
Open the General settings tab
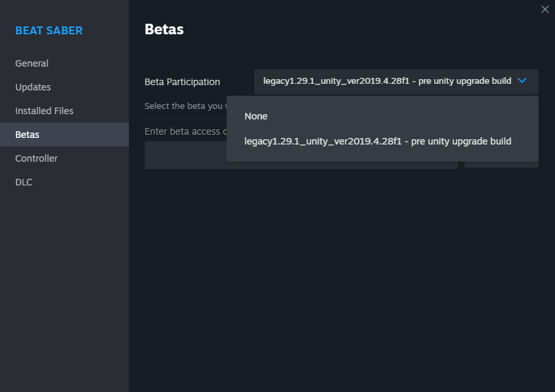point(64,63)
